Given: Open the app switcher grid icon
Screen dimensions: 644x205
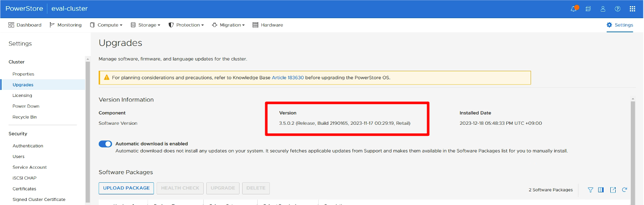Looking at the screenshot, I should click(x=632, y=9).
